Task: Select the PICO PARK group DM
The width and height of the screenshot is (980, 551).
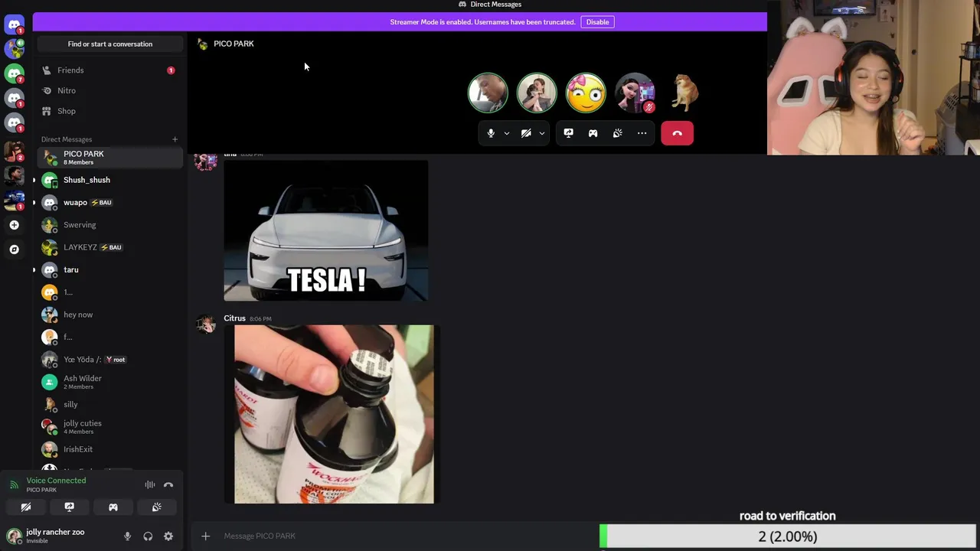Action: tap(109, 158)
